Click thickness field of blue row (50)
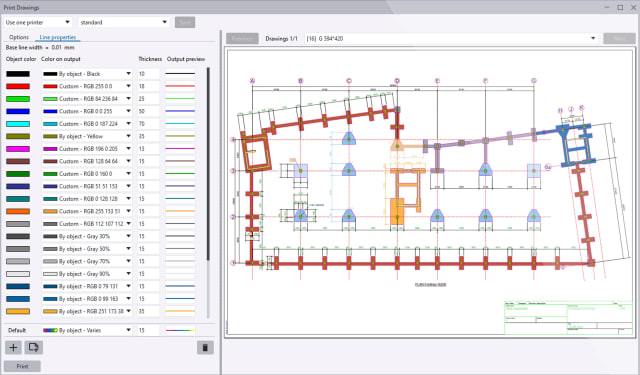 [148, 111]
